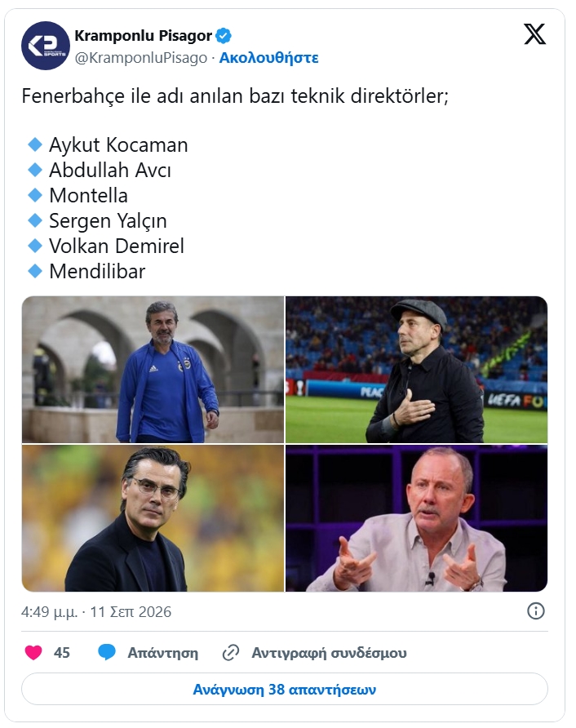This screenshot has width=576, height=728.
Task: Click the copy link chain icon
Action: [x=231, y=652]
